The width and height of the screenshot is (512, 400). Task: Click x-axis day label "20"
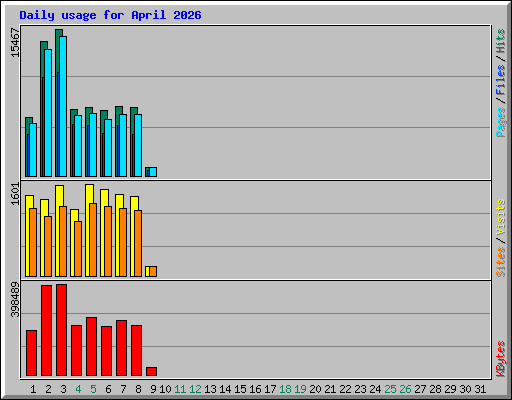point(315,389)
